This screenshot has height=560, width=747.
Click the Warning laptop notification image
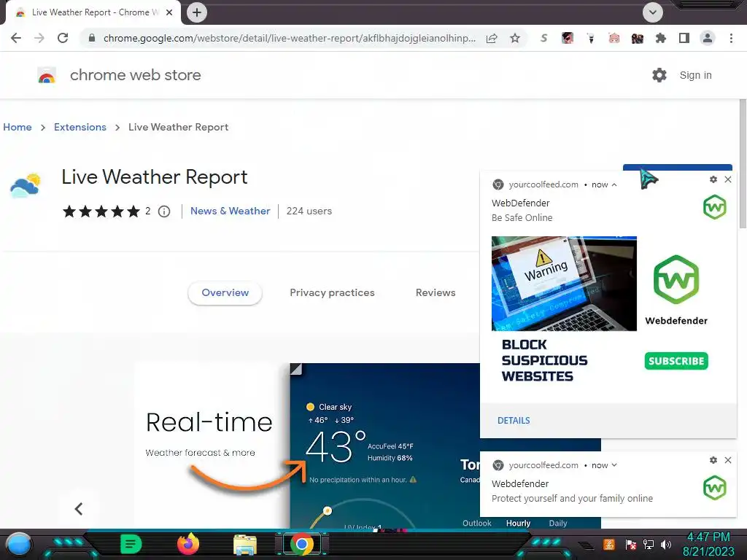[564, 284]
